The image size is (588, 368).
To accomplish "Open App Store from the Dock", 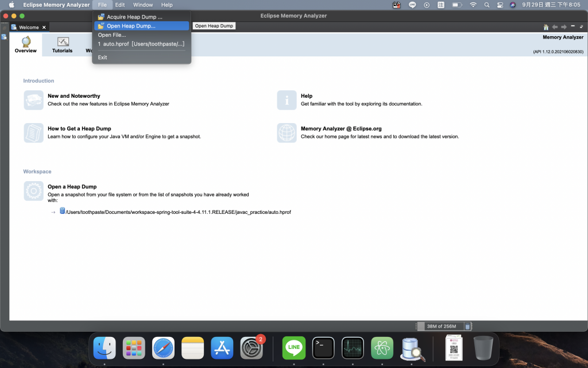I will [222, 348].
